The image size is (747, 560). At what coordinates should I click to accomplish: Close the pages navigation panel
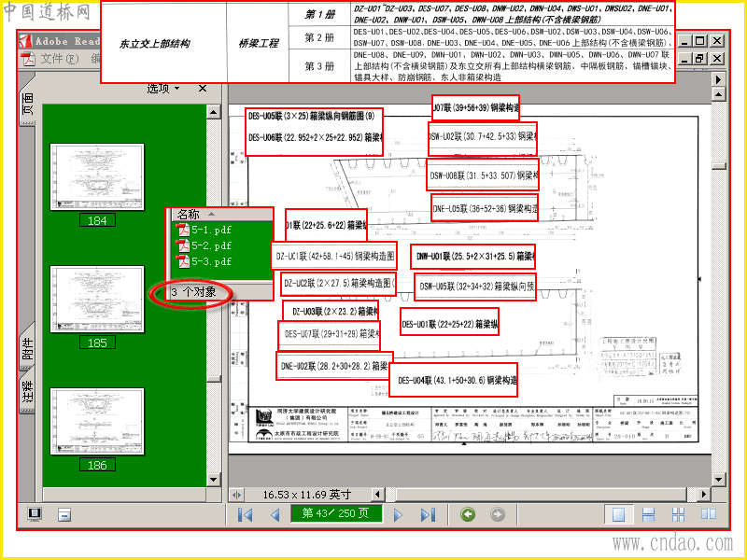click(203, 88)
